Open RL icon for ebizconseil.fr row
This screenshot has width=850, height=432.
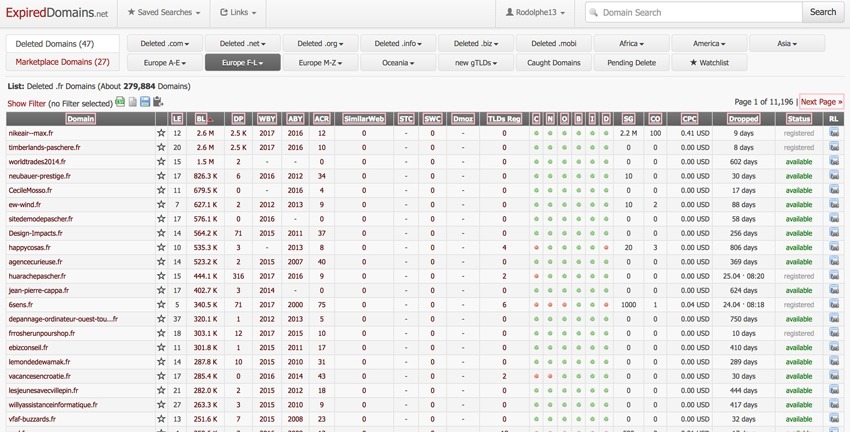[834, 347]
